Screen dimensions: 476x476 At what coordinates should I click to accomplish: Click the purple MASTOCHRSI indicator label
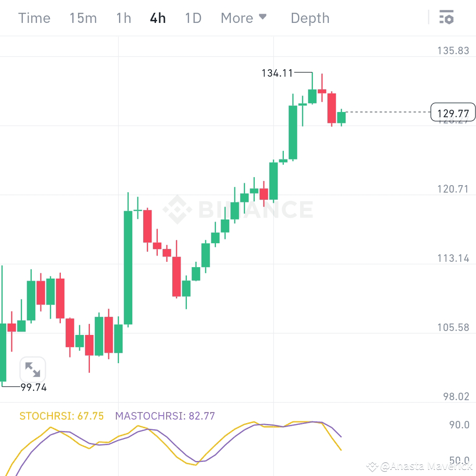click(x=164, y=416)
